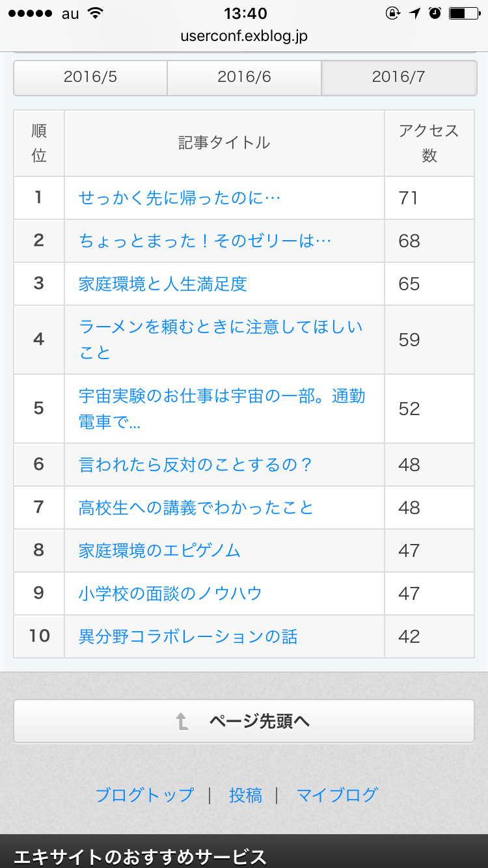The height and width of the screenshot is (868, 488).
Task: Select the 2016/7 month tab
Action: [399, 77]
